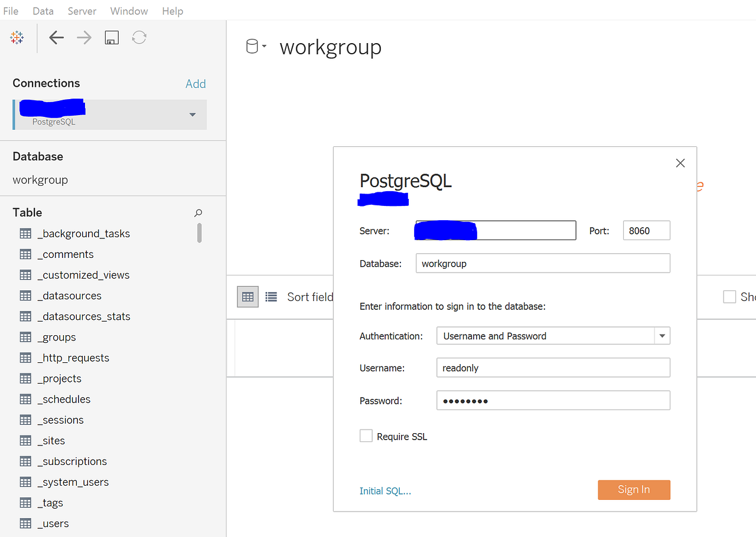Screen dimensions: 756x537
Task: Click the database cylinder icon beside workgroup
Action: (253, 45)
